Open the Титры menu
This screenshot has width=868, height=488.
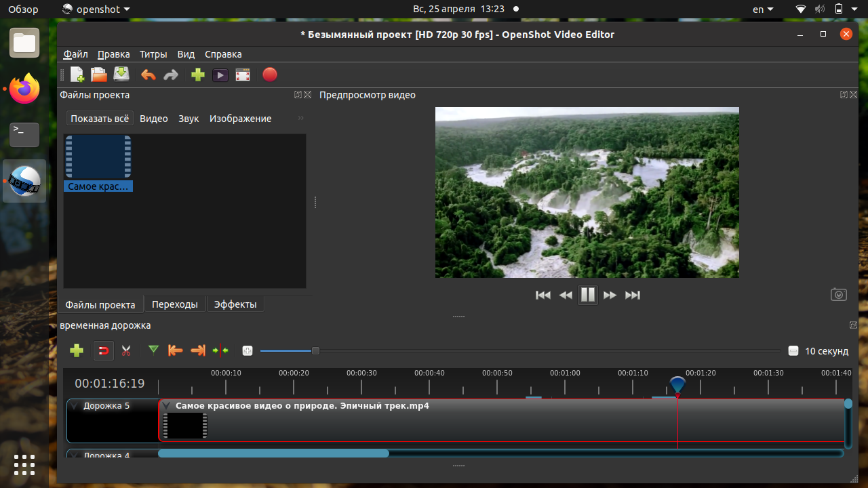coord(153,54)
